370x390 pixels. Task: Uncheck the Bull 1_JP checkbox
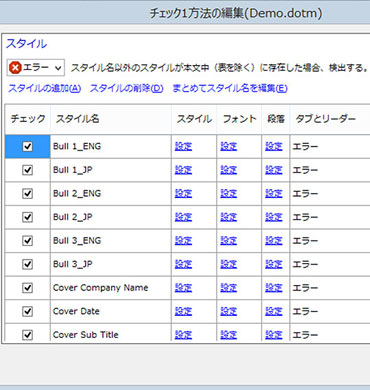[x=27, y=170]
